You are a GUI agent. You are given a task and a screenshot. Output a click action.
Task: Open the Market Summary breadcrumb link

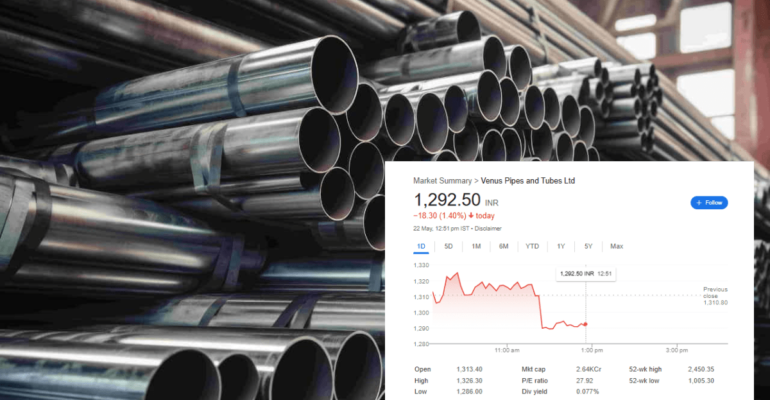[x=442, y=181]
